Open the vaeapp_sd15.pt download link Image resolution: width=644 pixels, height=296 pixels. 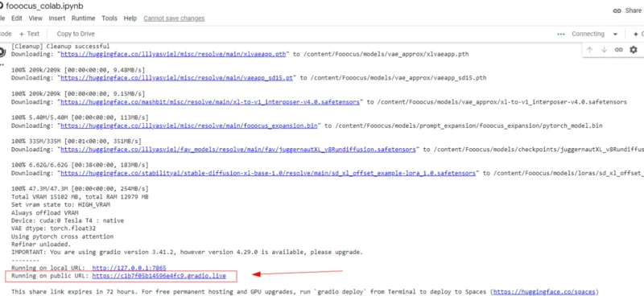tap(176, 77)
